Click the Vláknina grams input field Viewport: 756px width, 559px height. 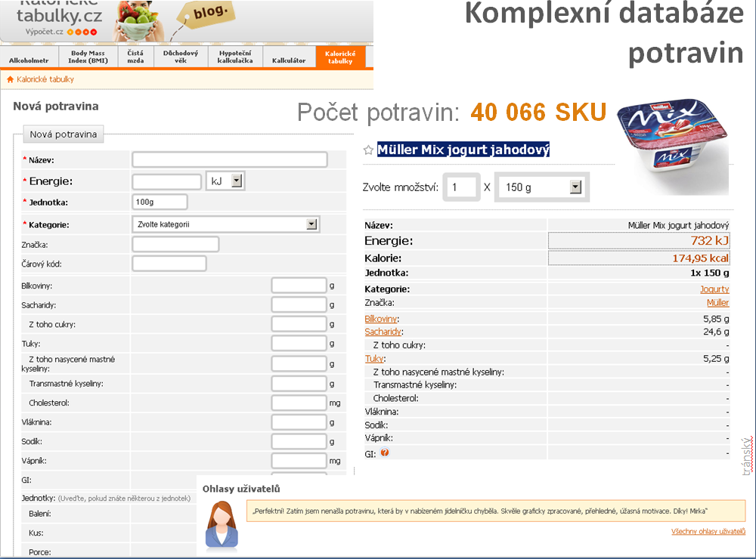click(299, 422)
